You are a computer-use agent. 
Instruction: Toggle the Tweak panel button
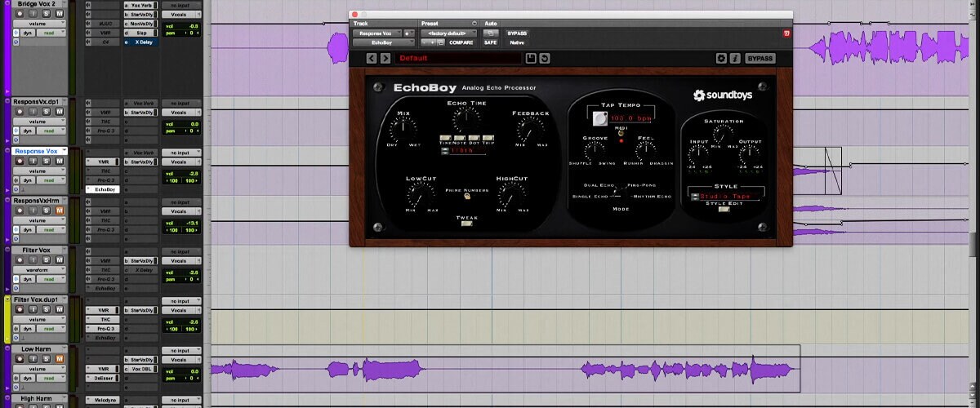(466, 224)
